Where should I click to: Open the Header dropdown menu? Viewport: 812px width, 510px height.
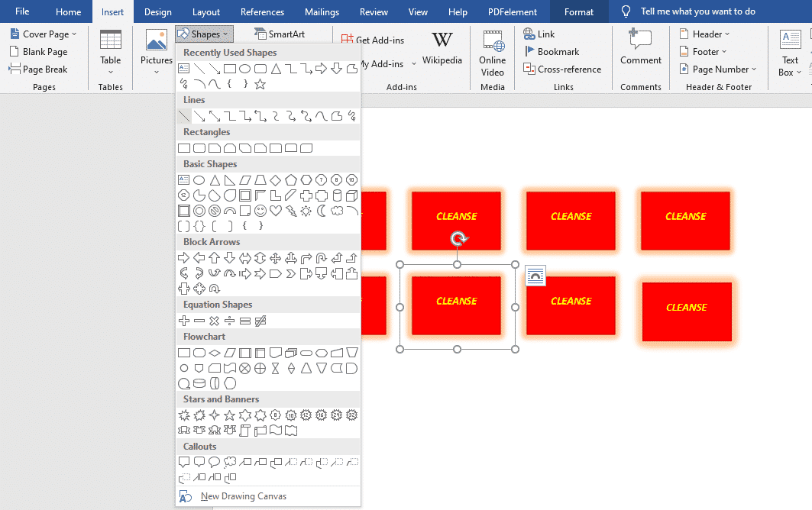coord(704,34)
